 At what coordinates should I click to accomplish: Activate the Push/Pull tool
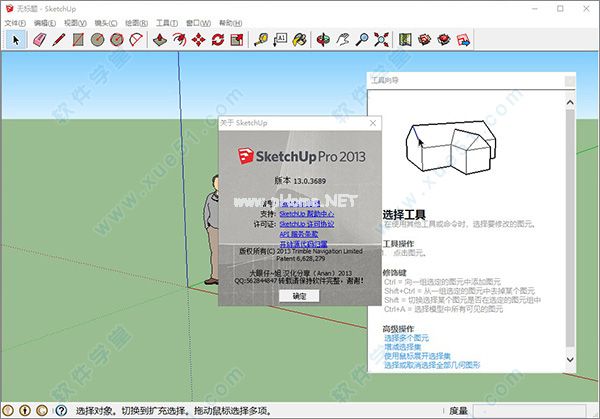tap(160, 40)
